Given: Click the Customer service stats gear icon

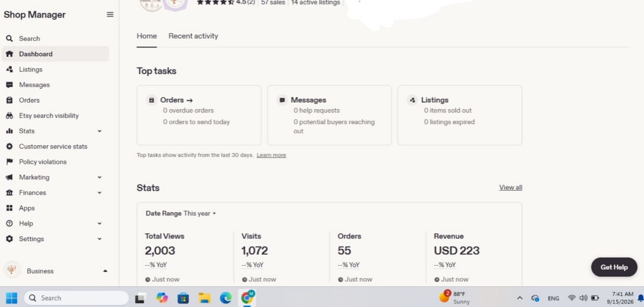Looking at the screenshot, I should (9, 146).
